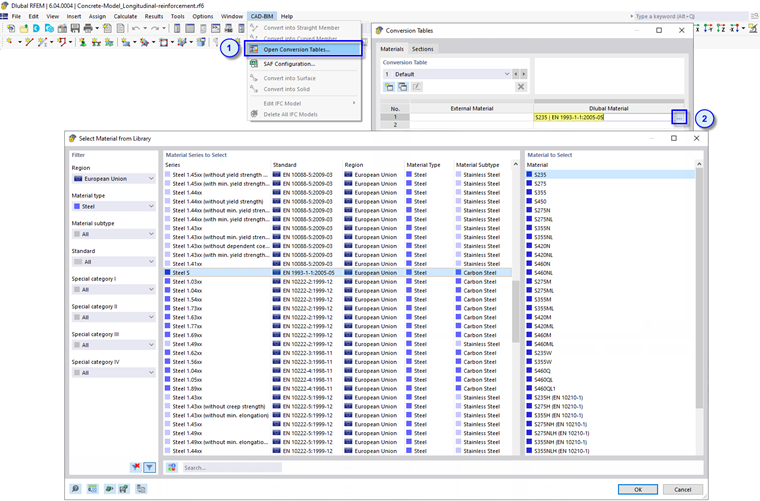Switch to the Sections tab
This screenshot has width=760, height=501.
click(x=423, y=49)
